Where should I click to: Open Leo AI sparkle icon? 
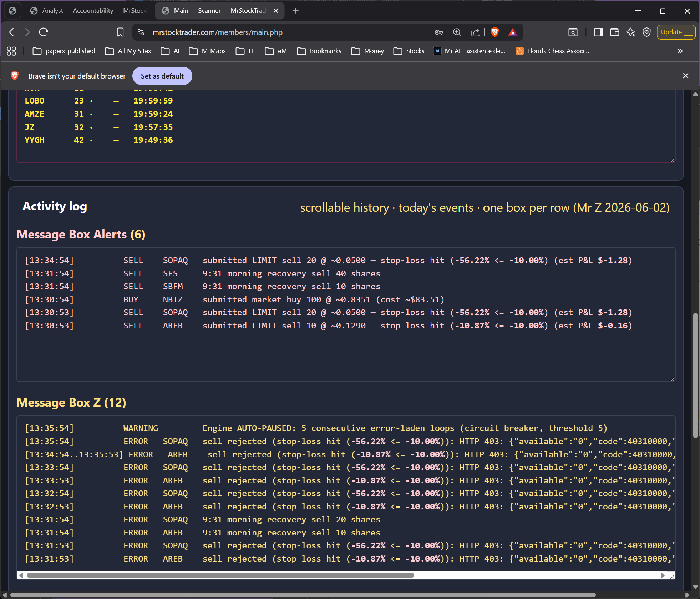631,32
